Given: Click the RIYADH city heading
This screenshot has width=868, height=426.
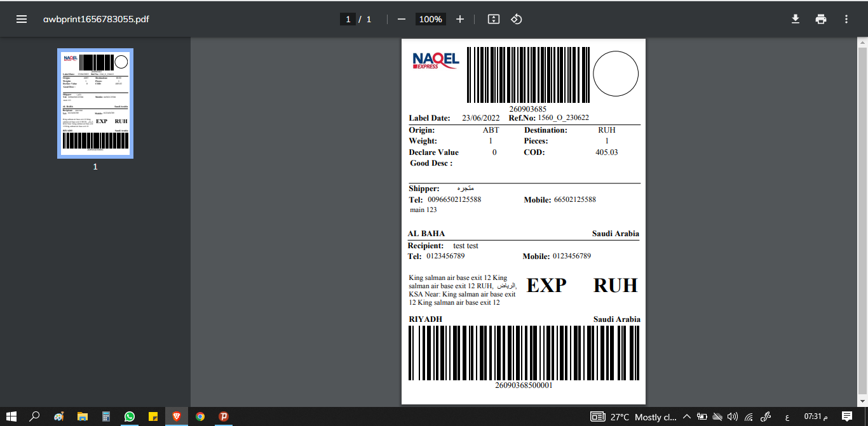Looking at the screenshot, I should point(425,319).
